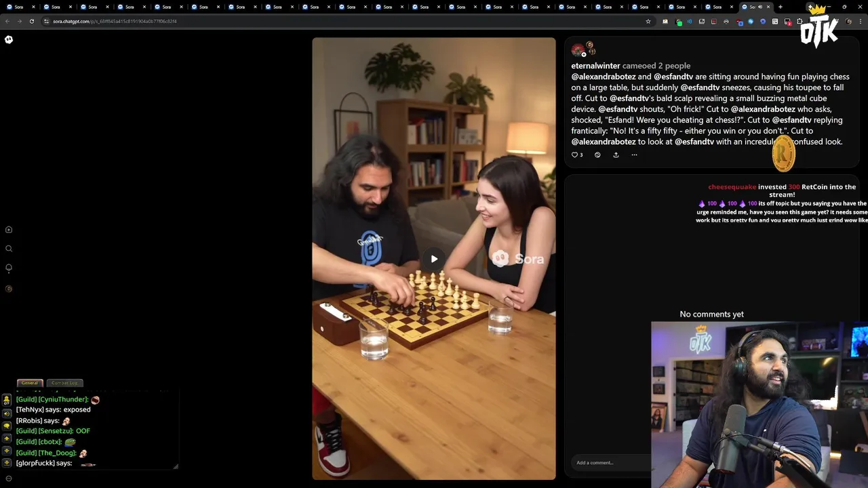Open a new browser tab
868x488 pixels.
[781, 7]
